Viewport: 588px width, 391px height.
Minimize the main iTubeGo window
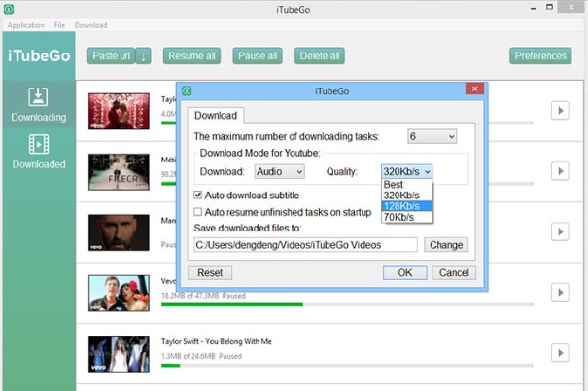coord(533,8)
